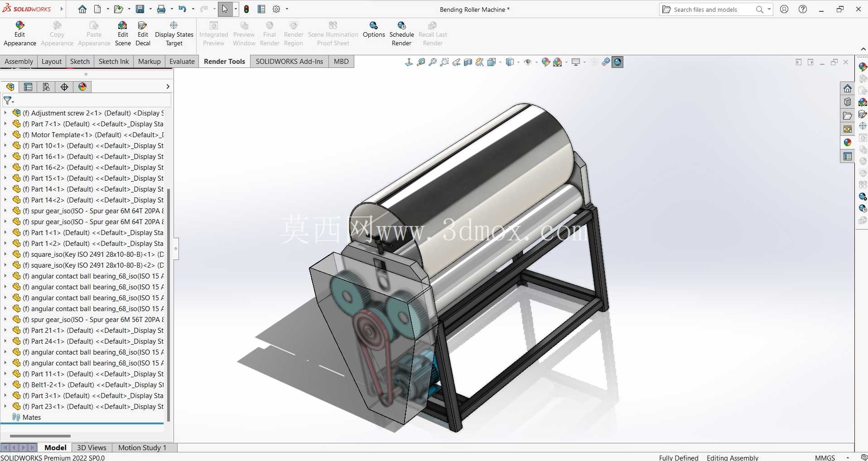This screenshot has height=461, width=868.
Task: Open PropertyManager tab icon
Action: 28,87
